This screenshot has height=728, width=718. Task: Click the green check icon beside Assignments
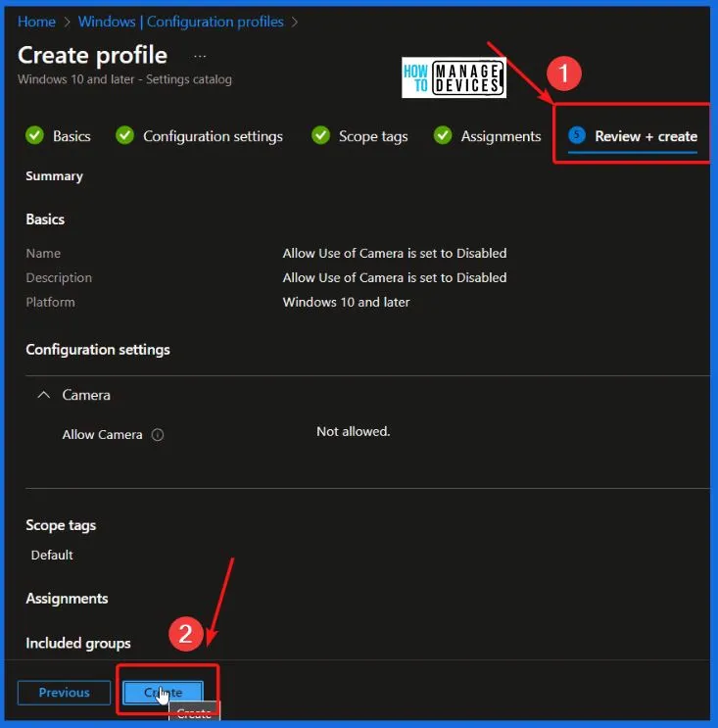pos(443,135)
